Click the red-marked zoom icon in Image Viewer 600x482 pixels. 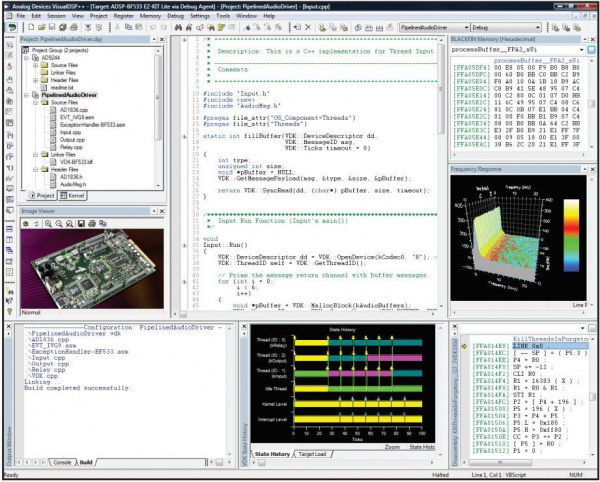pos(69,224)
